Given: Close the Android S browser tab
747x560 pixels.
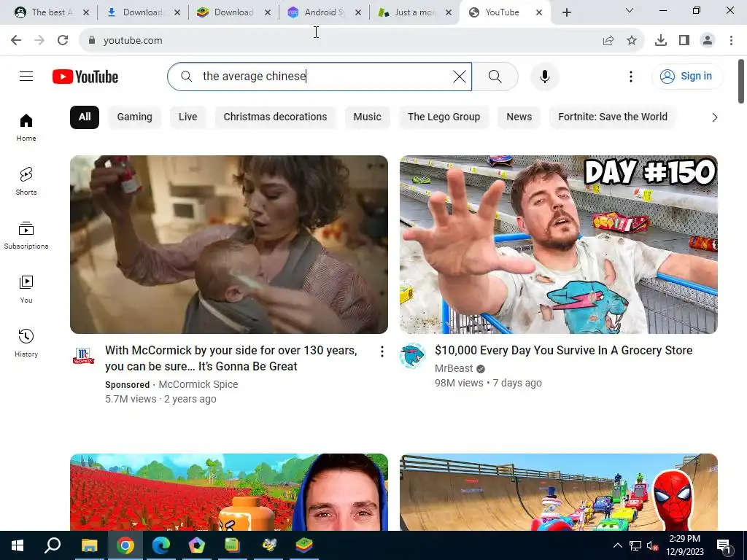Looking at the screenshot, I should (357, 13).
